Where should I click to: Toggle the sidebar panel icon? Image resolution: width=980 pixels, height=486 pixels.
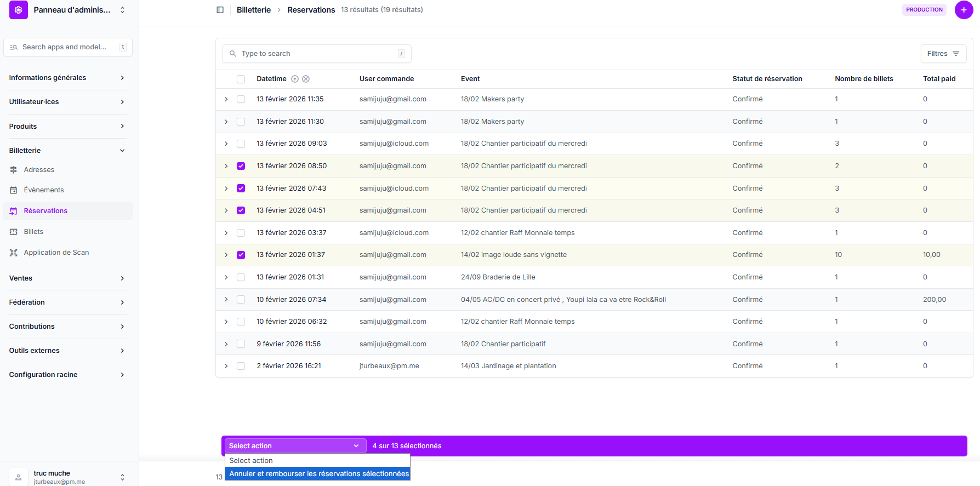(220, 10)
